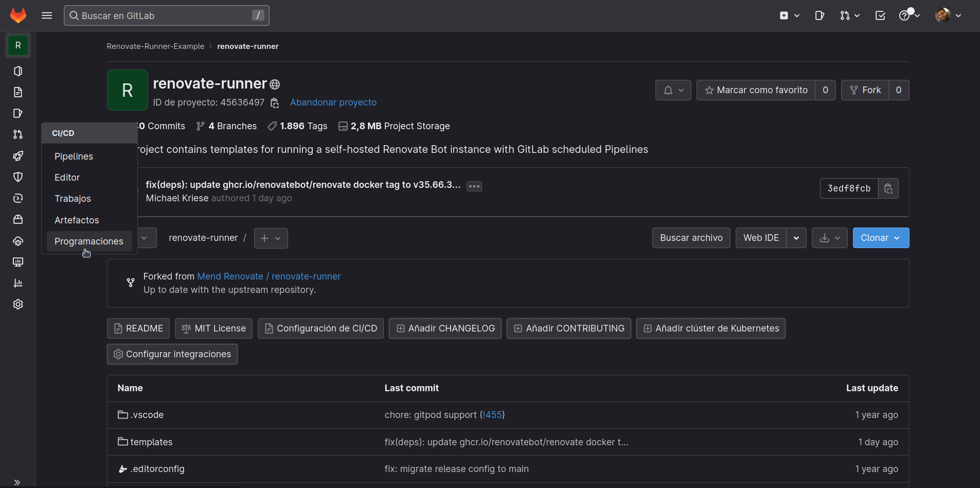This screenshot has width=980, height=488.
Task: Copy the commit SHA with clipboard icon
Action: tap(888, 188)
